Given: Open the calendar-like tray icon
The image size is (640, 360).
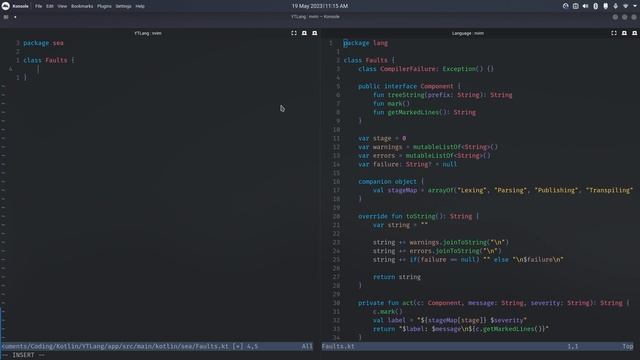Looking at the screenshot, I should click(576, 6).
